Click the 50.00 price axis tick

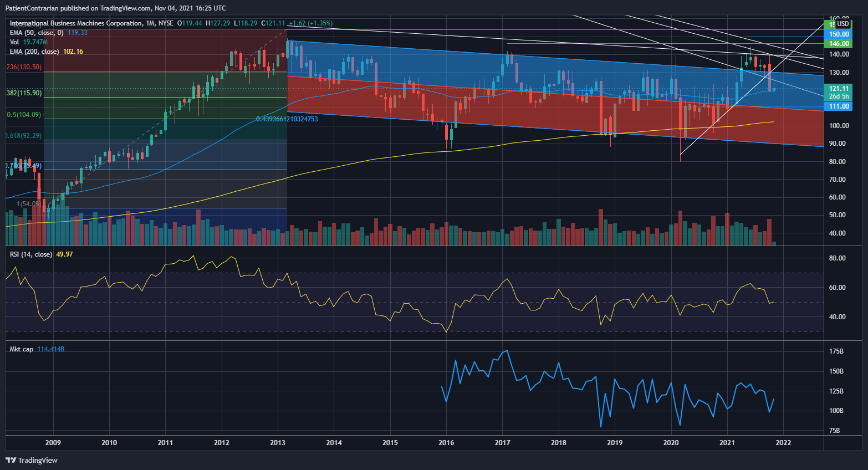(838, 215)
